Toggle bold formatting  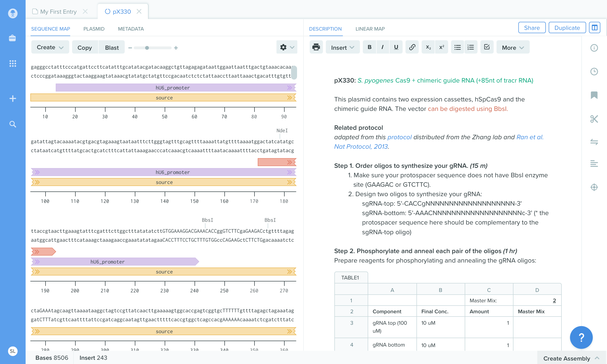[369, 47]
